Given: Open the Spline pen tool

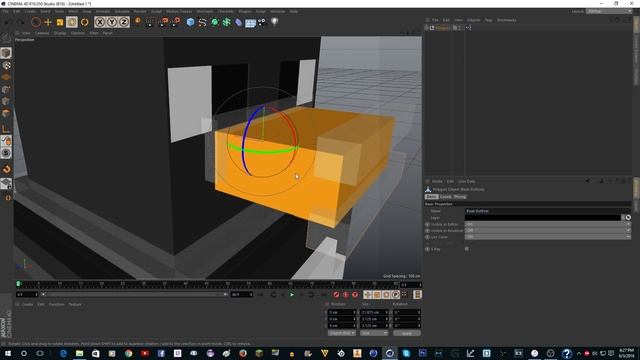Looking at the screenshot, I should click(202, 22).
